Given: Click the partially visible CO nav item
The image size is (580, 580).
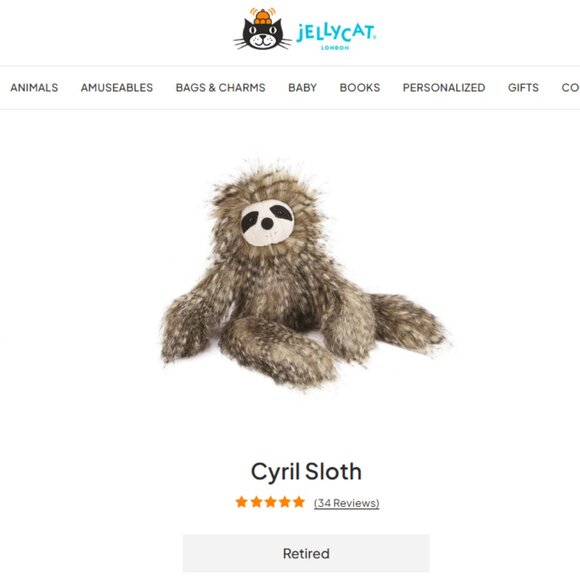Looking at the screenshot, I should pos(570,88).
